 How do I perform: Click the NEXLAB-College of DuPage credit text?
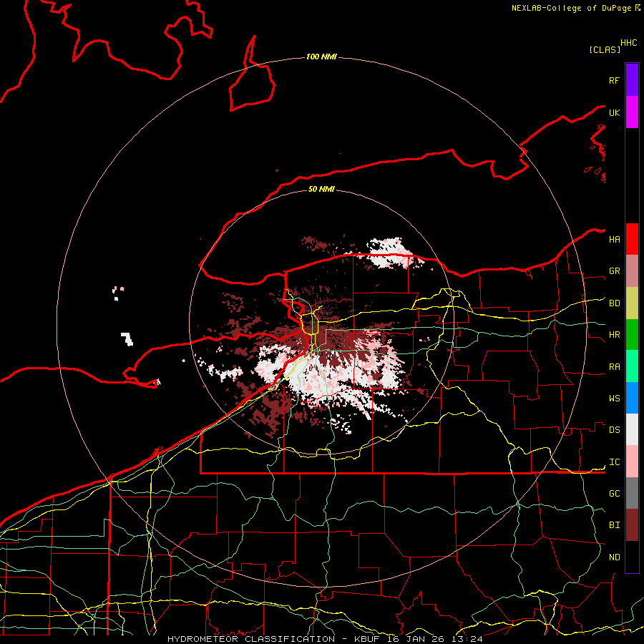click(576, 8)
